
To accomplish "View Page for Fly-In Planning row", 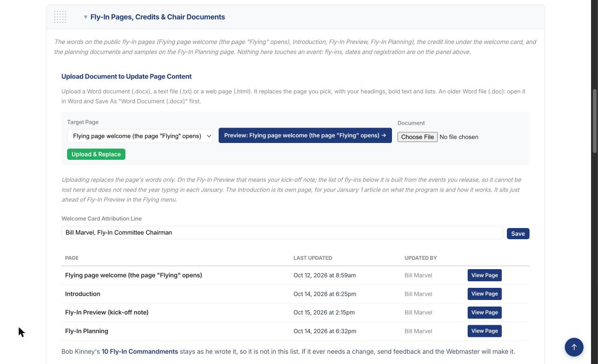I will pyautogui.click(x=484, y=331).
